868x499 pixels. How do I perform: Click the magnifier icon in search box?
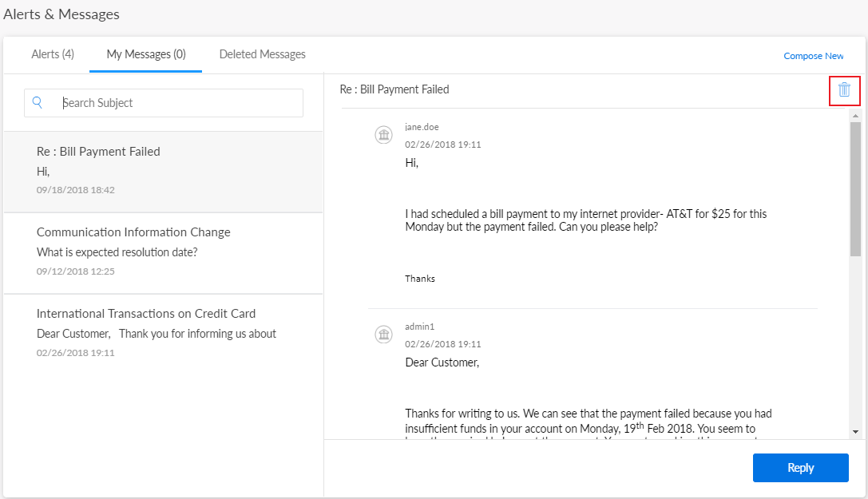[x=38, y=102]
